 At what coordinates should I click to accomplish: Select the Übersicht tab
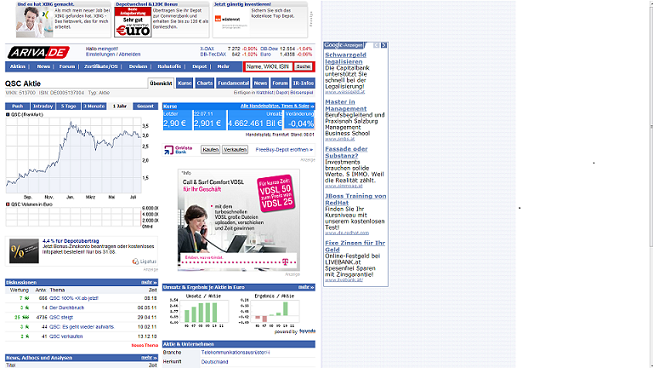[x=161, y=83]
